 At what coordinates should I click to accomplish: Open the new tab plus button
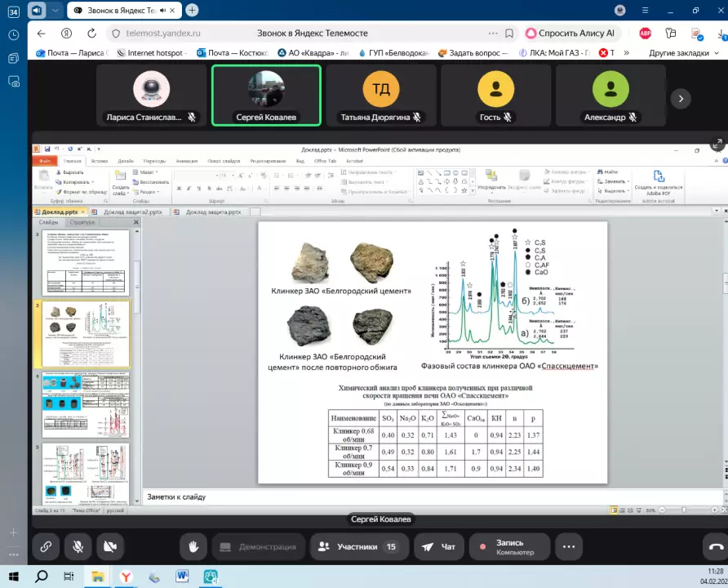coord(192,11)
